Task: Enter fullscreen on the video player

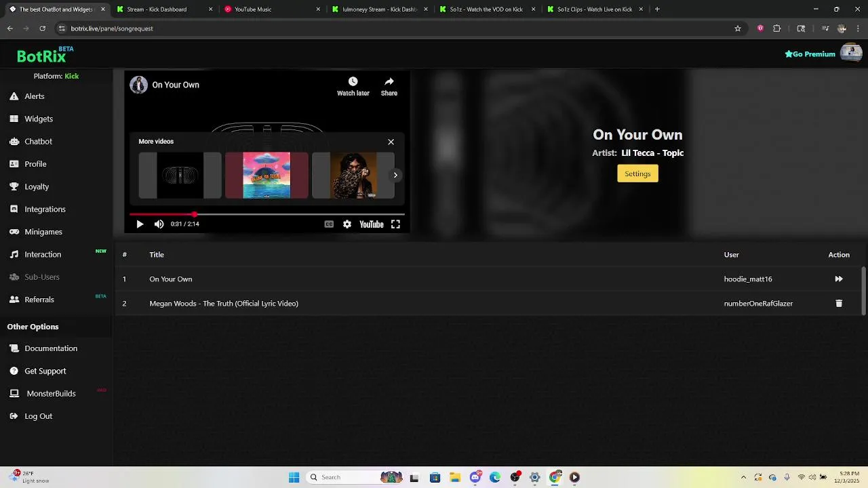Action: [395, 224]
